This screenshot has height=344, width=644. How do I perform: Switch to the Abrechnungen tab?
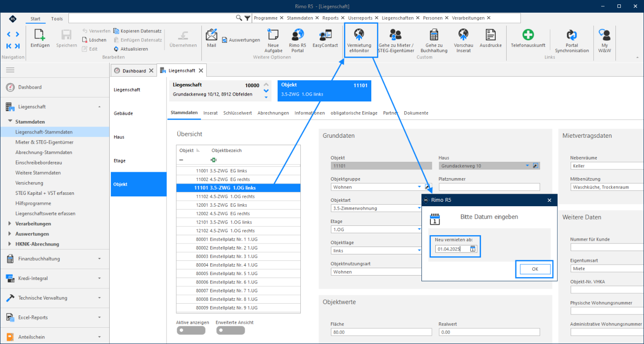click(273, 113)
